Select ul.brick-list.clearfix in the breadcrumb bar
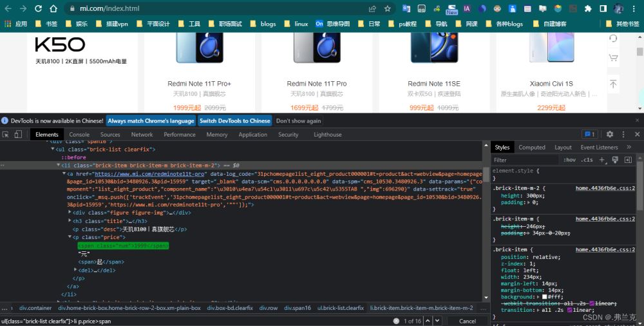644x326 pixels. pyautogui.click(x=341, y=307)
